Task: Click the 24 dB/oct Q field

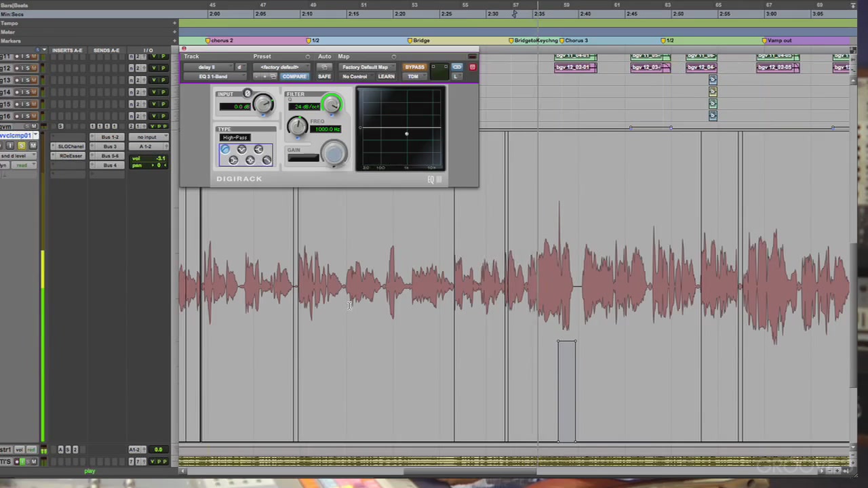Action: (x=304, y=106)
